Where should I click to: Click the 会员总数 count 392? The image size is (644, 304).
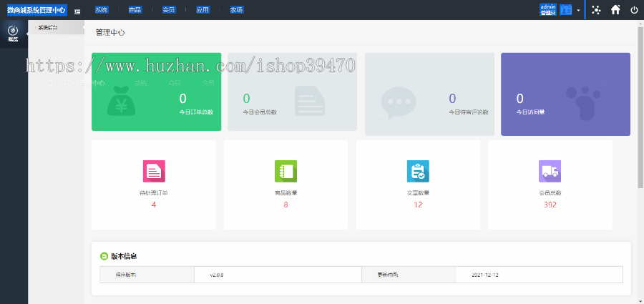pos(550,205)
